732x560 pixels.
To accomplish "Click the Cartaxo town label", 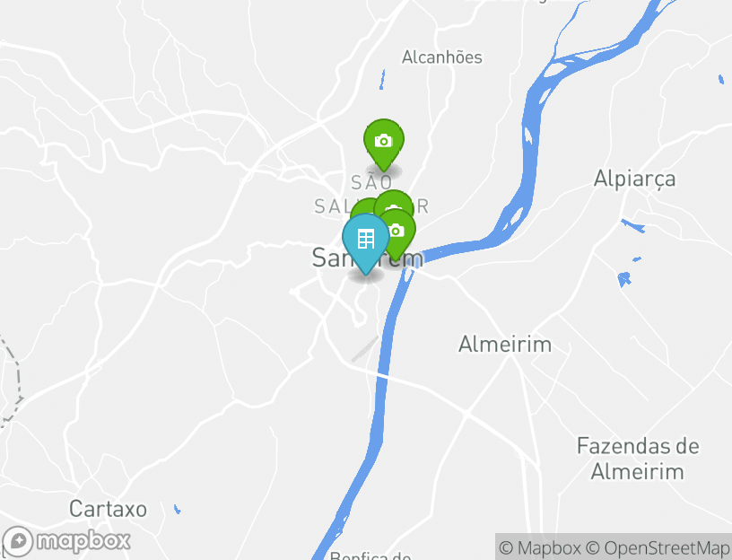I will click(108, 509).
